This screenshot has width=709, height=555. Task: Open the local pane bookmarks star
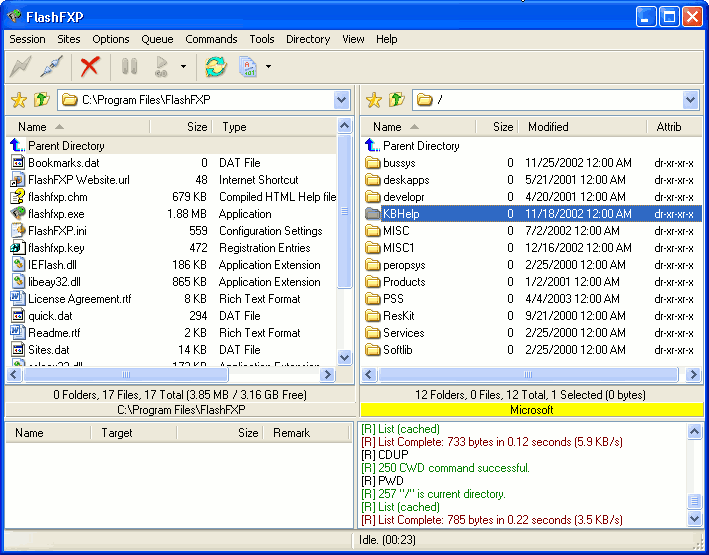(19, 100)
